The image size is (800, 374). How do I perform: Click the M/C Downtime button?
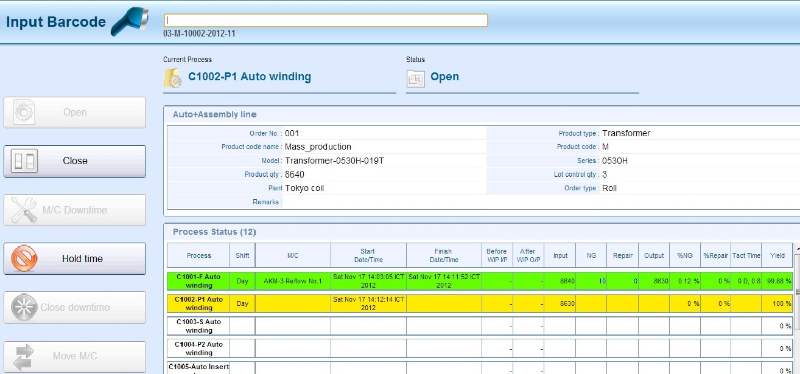tap(74, 210)
